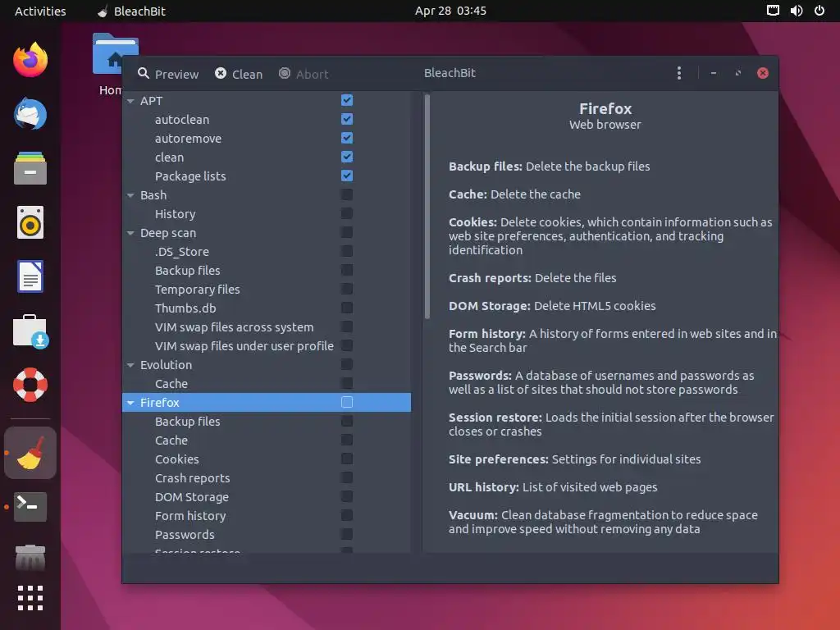Uncheck the Package lists checkbox
The height and width of the screenshot is (630, 840).
pyautogui.click(x=347, y=176)
